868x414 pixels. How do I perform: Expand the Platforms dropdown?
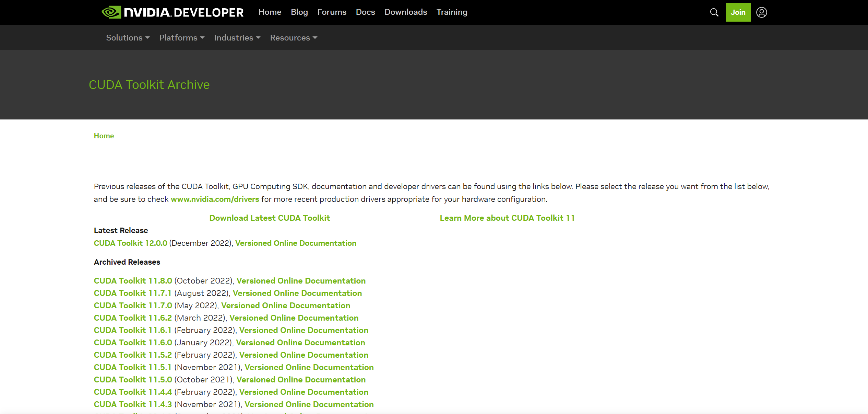182,38
